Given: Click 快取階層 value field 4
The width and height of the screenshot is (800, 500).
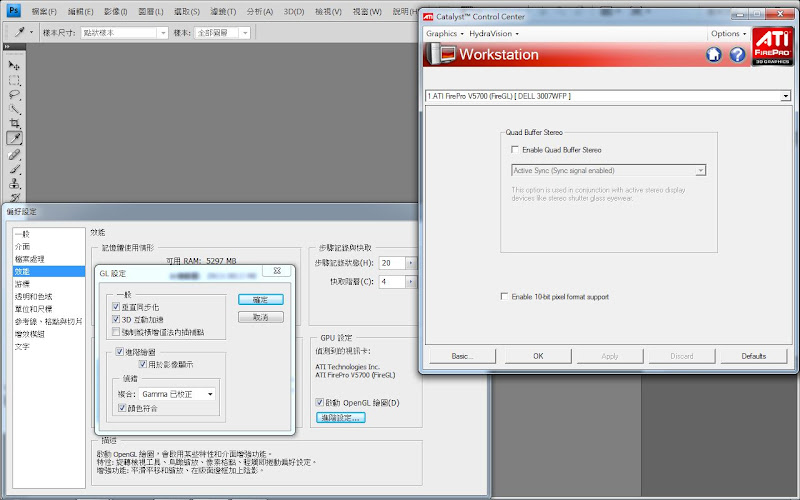Looking at the screenshot, I should pyautogui.click(x=392, y=282).
